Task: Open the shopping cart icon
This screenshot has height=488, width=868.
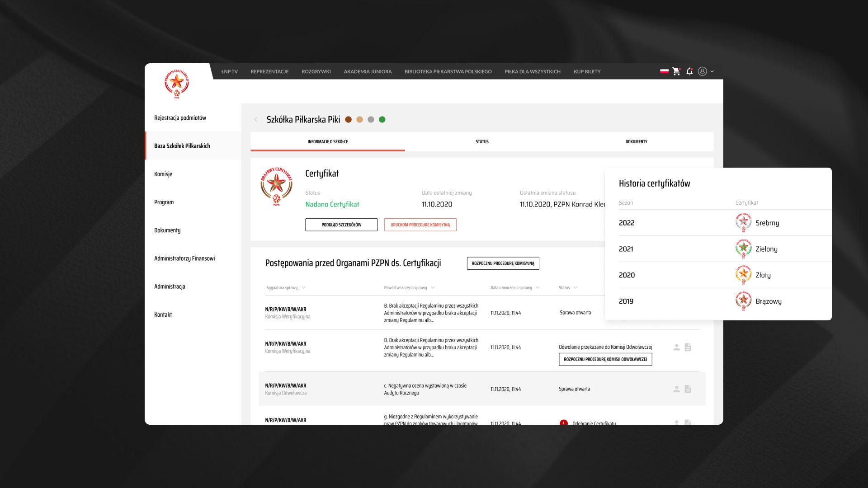Action: tap(676, 71)
